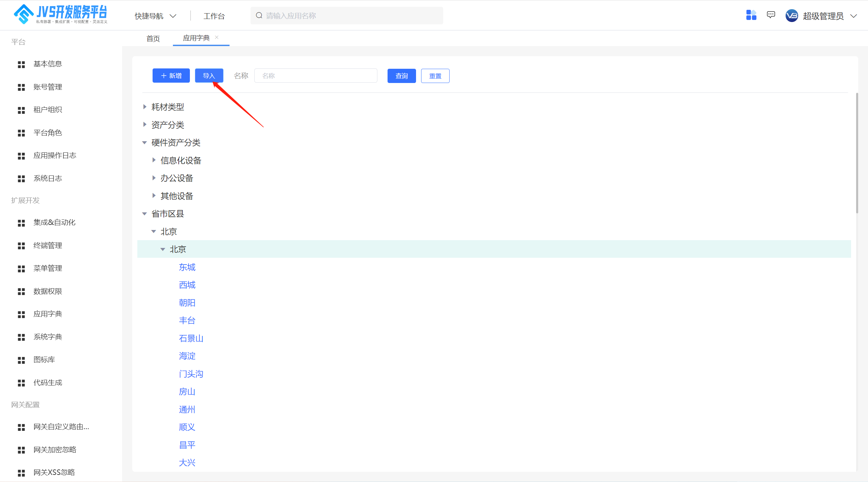
Task: Expand the 信息化设备 tree node
Action: (154, 160)
